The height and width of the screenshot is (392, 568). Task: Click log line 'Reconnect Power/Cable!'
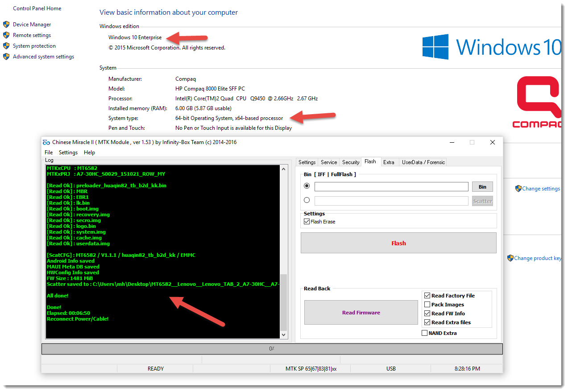[78, 319]
